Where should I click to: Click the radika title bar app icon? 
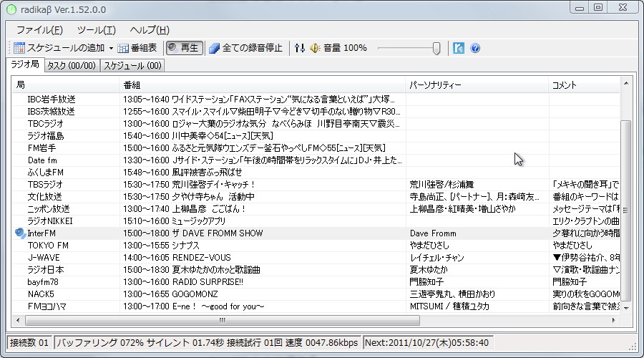(x=11, y=9)
